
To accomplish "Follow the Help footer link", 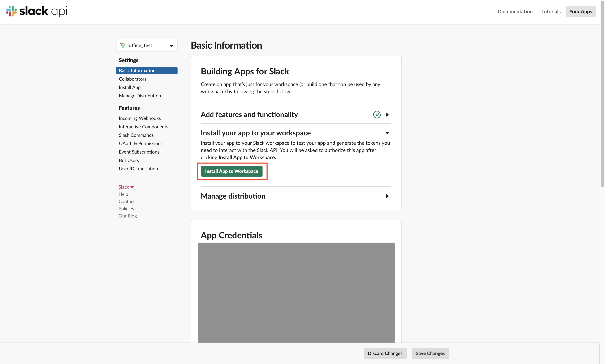I will (x=123, y=194).
